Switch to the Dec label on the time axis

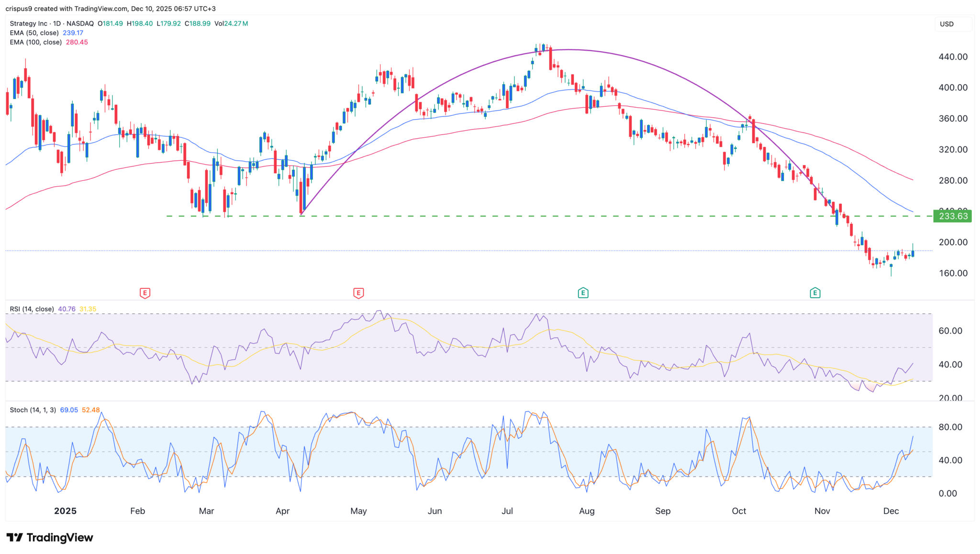pyautogui.click(x=892, y=511)
